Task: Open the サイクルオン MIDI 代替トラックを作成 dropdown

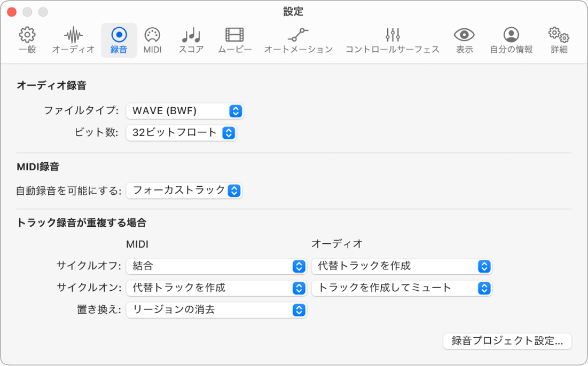Action: pos(216,288)
